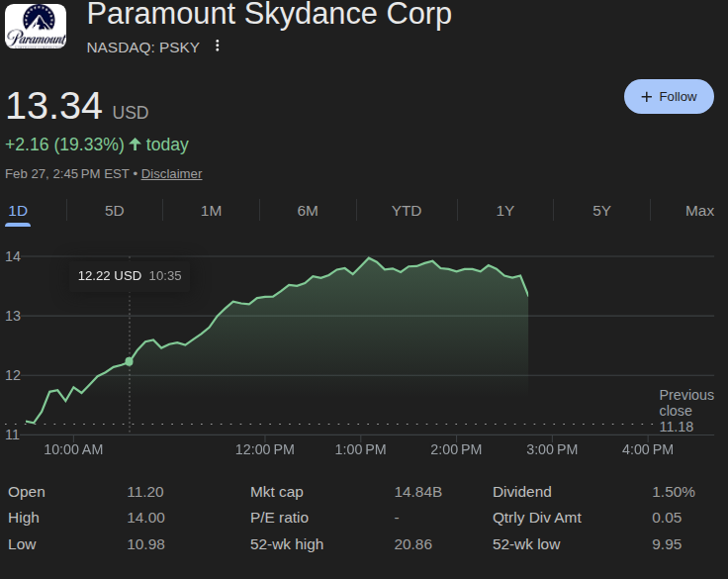Switch to the 6M chart range
The height and width of the screenshot is (579, 728).
click(308, 211)
